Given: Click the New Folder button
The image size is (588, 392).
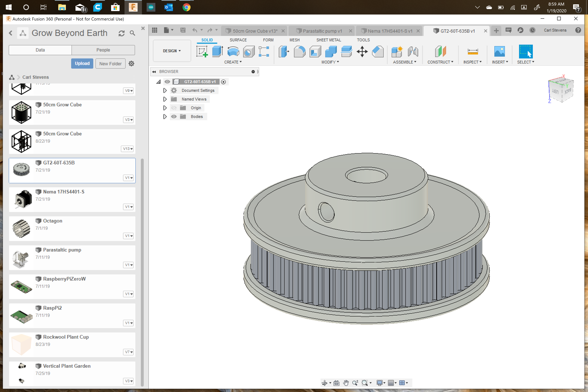Looking at the screenshot, I should point(110,64).
